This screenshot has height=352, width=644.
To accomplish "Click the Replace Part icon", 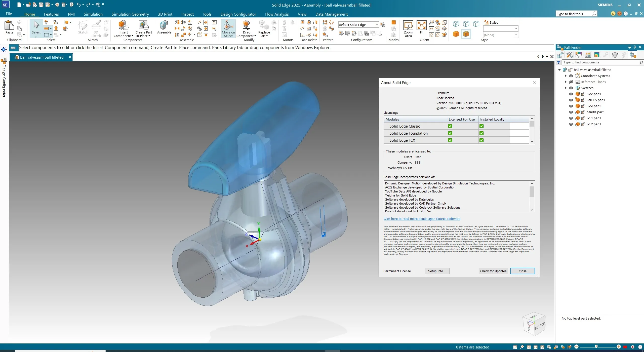I will coord(264,25).
